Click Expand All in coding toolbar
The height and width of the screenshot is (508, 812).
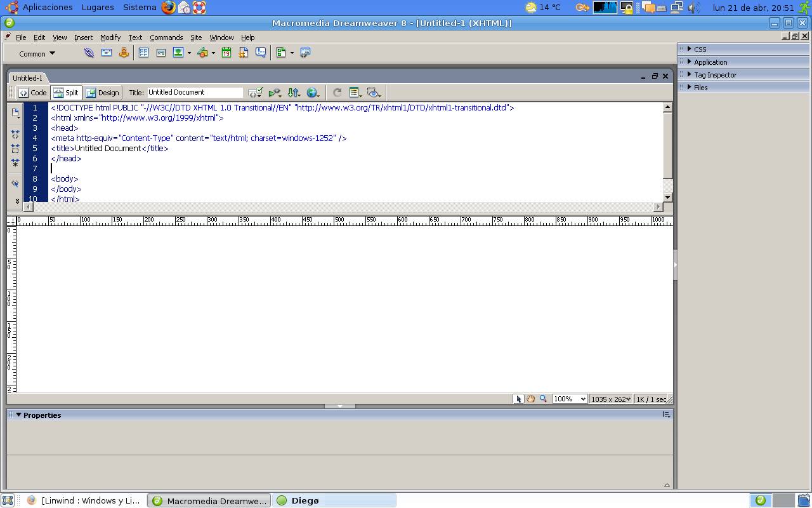[x=15, y=163]
